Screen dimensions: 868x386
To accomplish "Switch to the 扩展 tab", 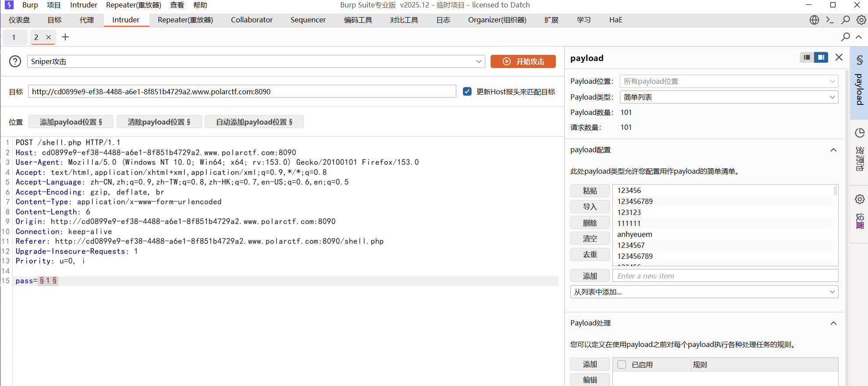I will pyautogui.click(x=551, y=20).
